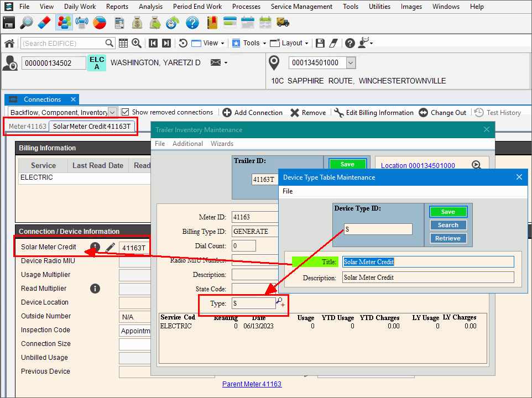Close the Connections tab

click(x=73, y=99)
